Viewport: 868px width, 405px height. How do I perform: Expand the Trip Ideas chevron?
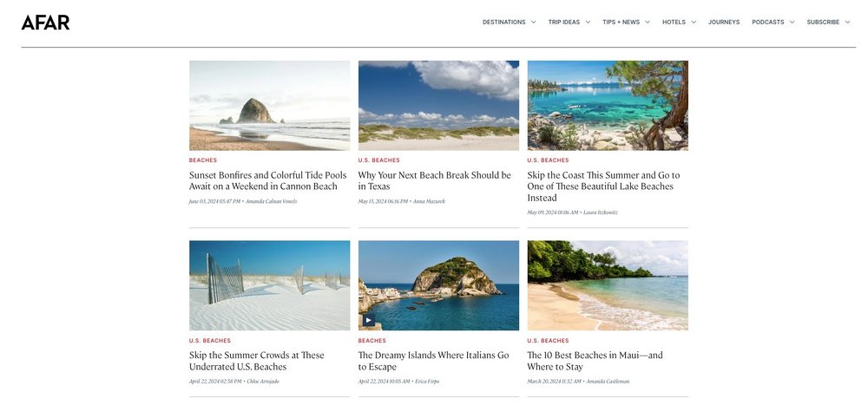(588, 23)
